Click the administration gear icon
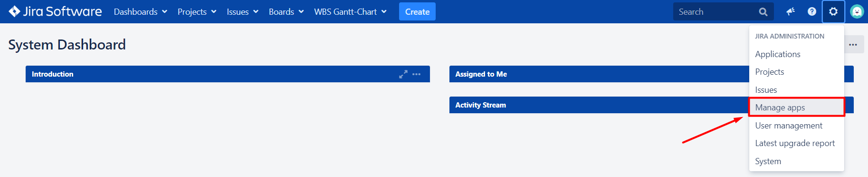 pos(833,11)
